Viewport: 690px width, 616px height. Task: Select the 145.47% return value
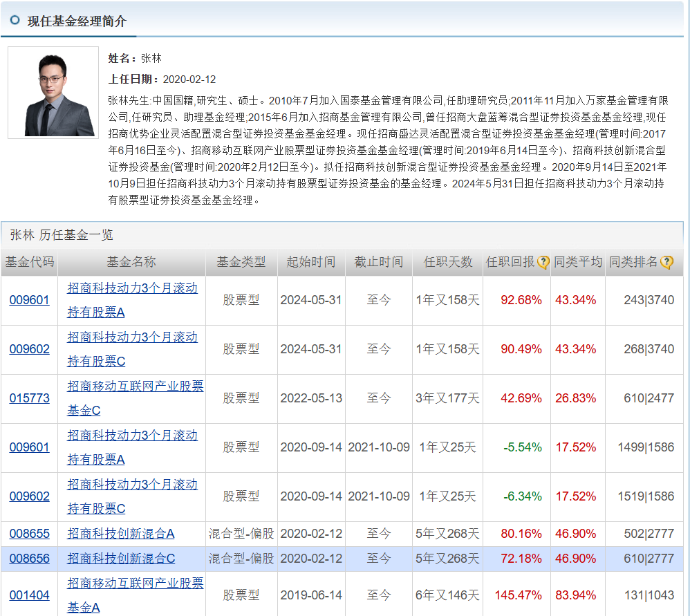(x=519, y=596)
